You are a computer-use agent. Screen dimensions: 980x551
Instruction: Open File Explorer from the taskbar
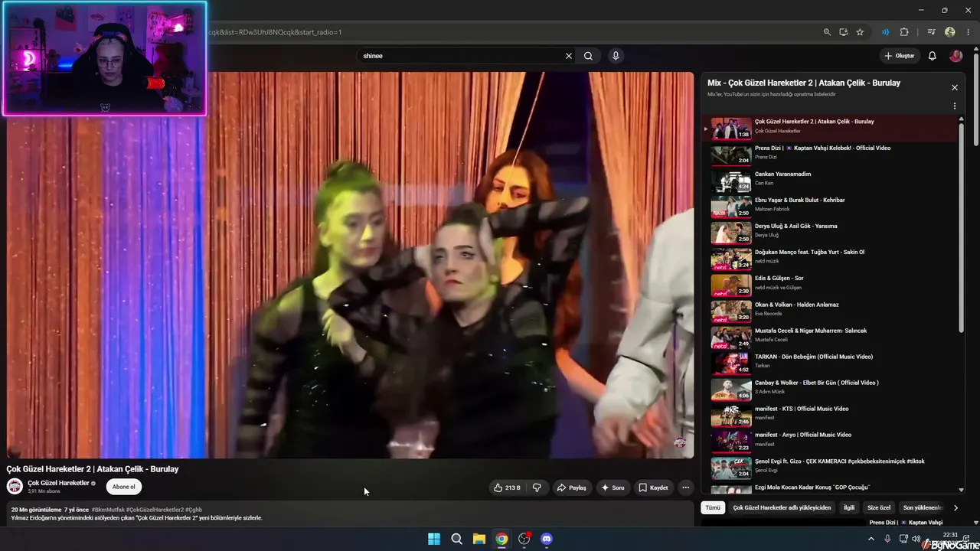coord(479,539)
